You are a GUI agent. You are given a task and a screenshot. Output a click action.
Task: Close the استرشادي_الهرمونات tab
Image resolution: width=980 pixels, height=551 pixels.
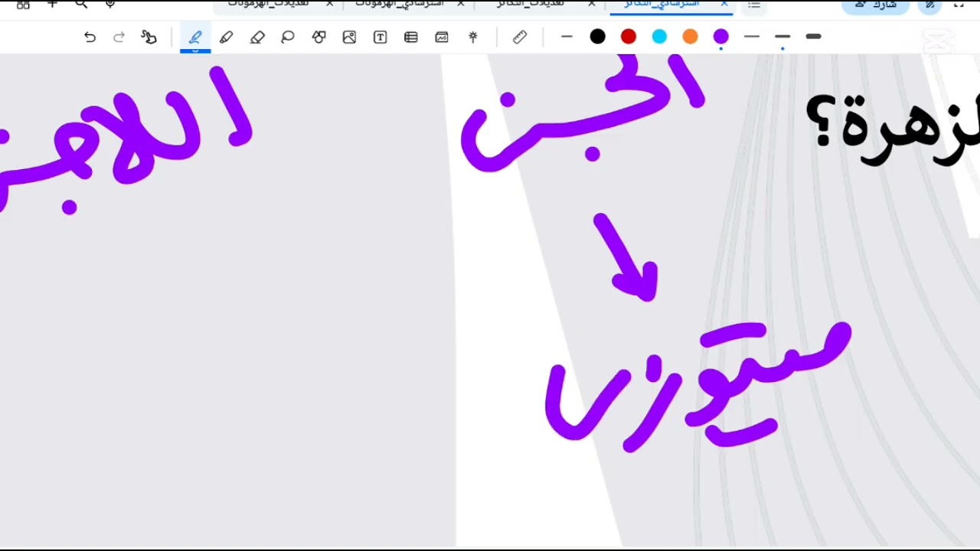pyautogui.click(x=461, y=5)
